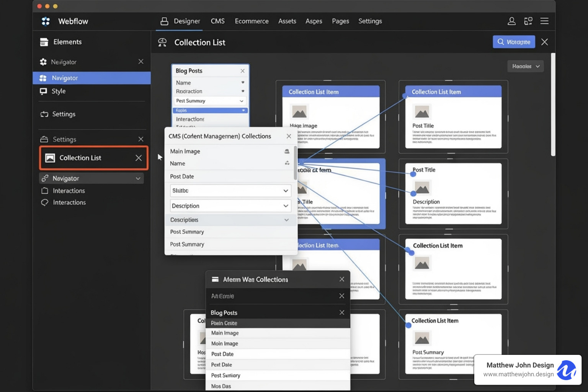Click the Main Image field icon
Image resolution: width=588 pixels, height=392 pixels.
[287, 152]
